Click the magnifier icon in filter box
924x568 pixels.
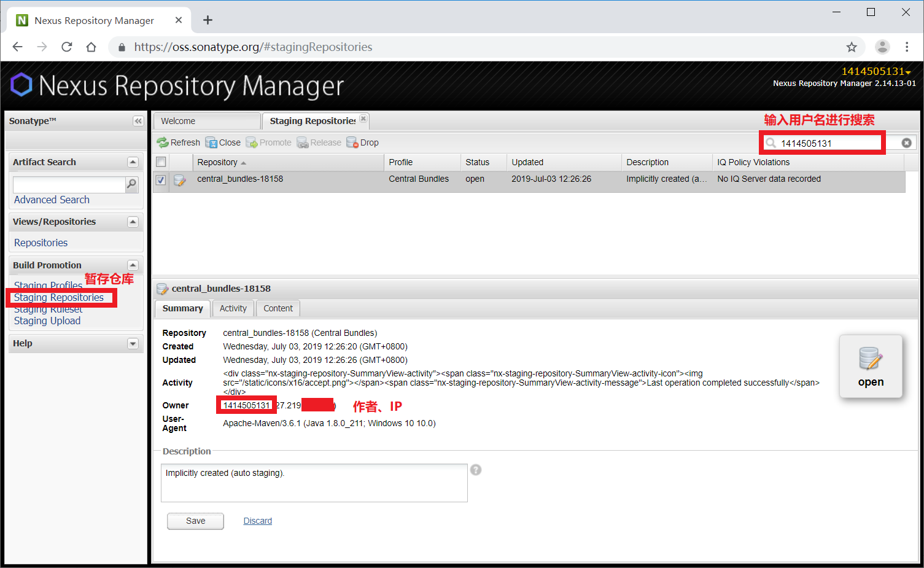coord(771,143)
